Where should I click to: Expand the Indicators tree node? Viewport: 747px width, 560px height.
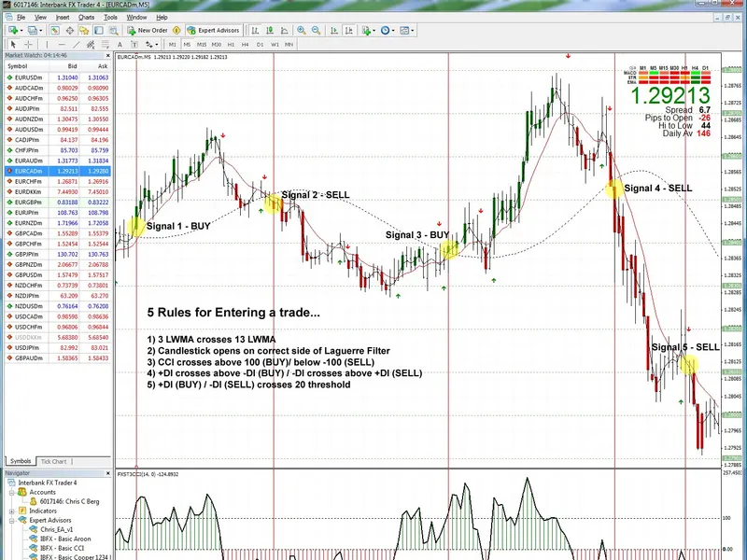tap(11, 511)
